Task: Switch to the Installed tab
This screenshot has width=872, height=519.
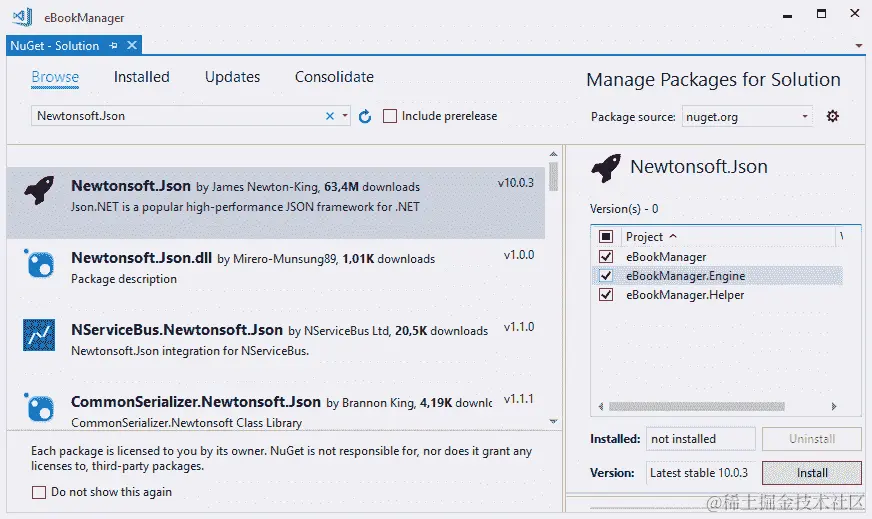Action: click(142, 77)
